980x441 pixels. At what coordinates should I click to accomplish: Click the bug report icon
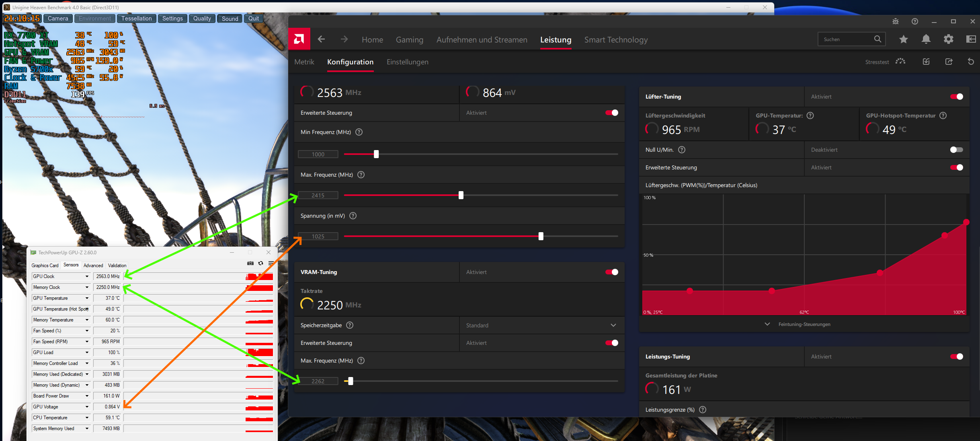(x=895, y=21)
